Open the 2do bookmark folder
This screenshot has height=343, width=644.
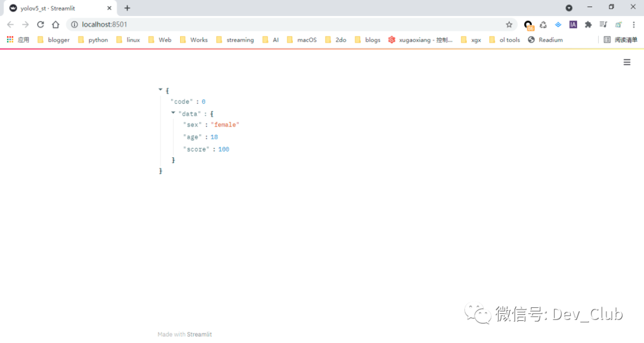336,40
